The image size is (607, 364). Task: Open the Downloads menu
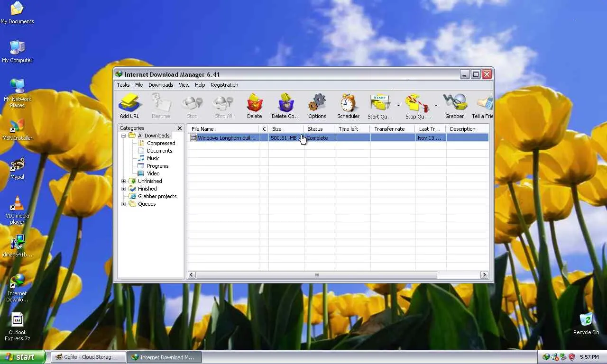pyautogui.click(x=161, y=85)
